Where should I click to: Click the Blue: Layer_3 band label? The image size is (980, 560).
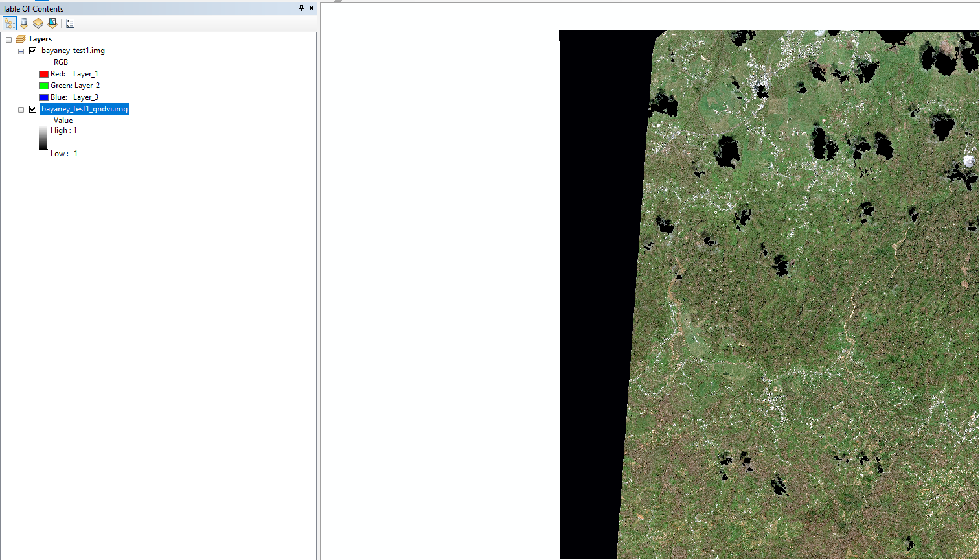tap(74, 97)
